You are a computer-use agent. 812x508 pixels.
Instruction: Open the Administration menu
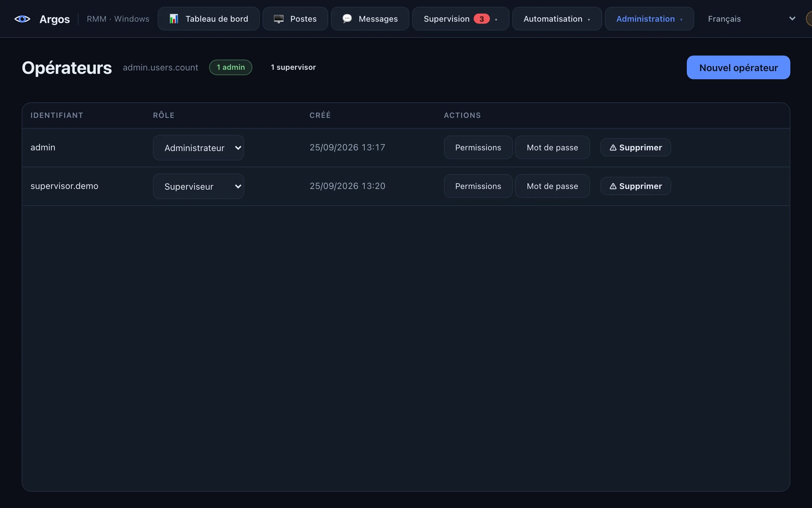tap(649, 19)
